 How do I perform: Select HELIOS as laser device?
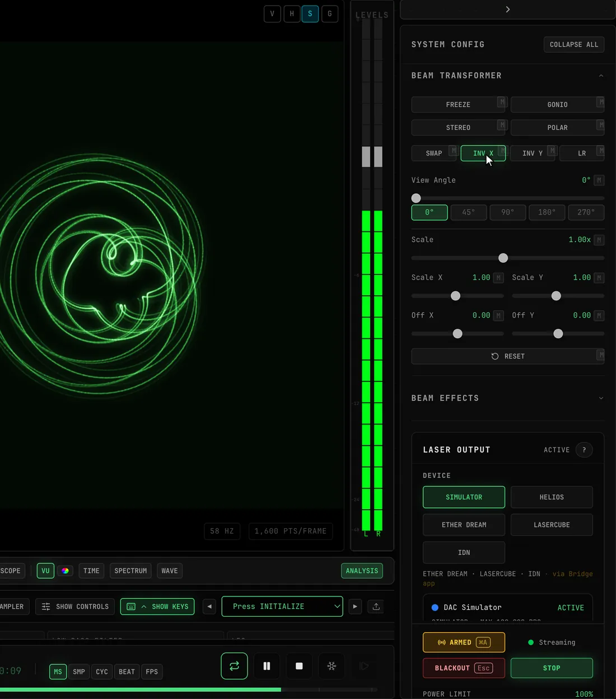pos(552,497)
